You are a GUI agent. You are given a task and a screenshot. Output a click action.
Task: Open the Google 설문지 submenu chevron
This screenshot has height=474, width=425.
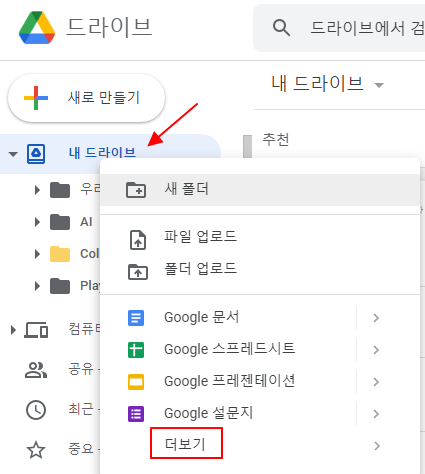point(376,414)
